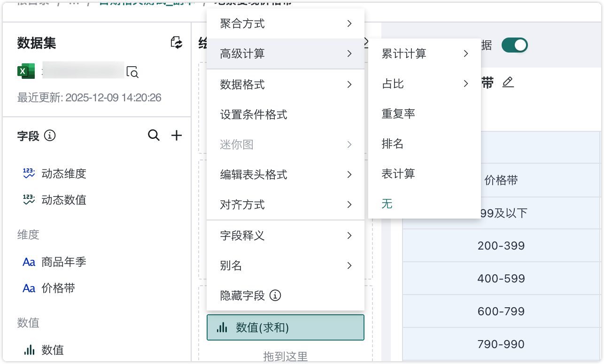Click the 字段 info icon
604x364 pixels.
tap(50, 136)
